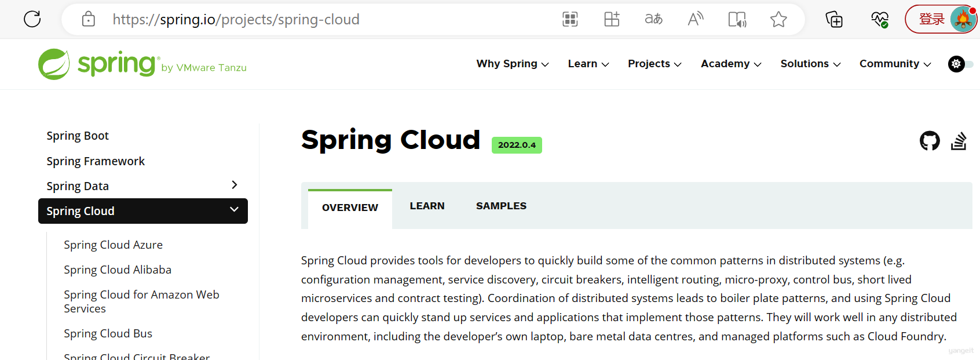Click the 'by VMware Tanzu' text

pos(204,68)
